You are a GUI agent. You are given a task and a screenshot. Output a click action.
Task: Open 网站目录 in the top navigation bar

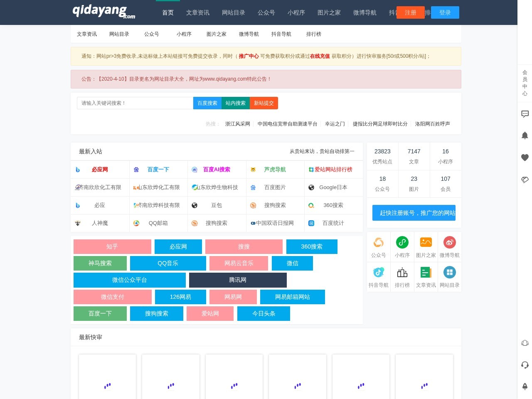pyautogui.click(x=233, y=12)
